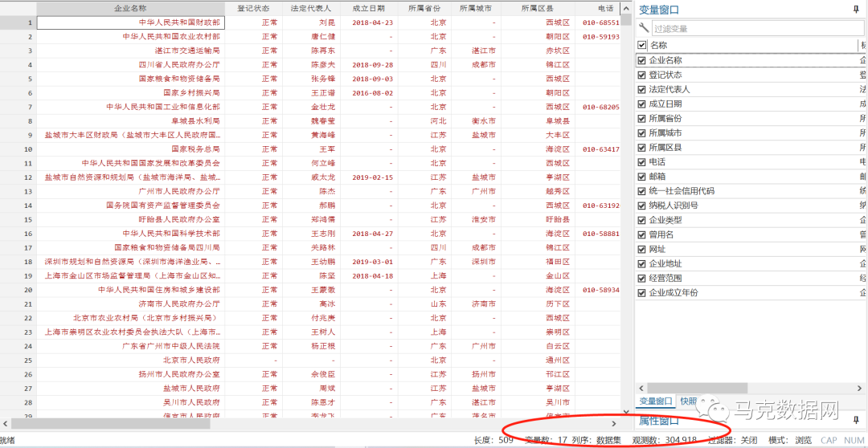Select the 电话 variable row label
The width and height of the screenshot is (868, 448).
(657, 162)
